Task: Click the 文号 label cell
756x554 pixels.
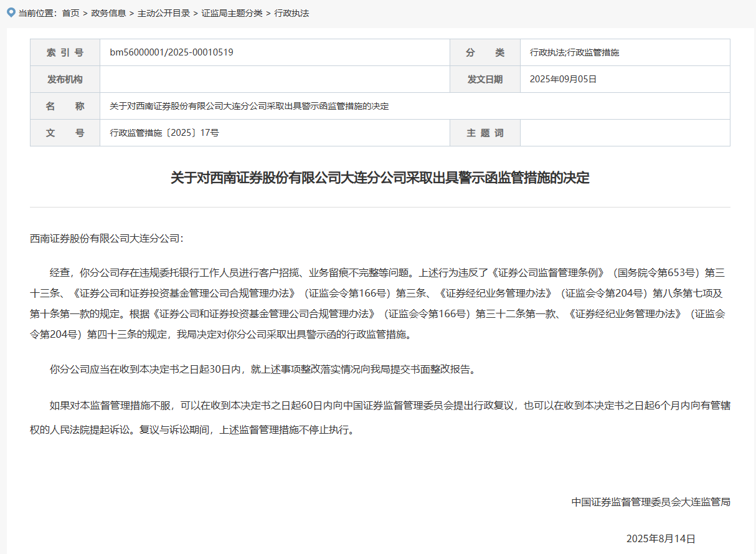Action: click(x=65, y=133)
